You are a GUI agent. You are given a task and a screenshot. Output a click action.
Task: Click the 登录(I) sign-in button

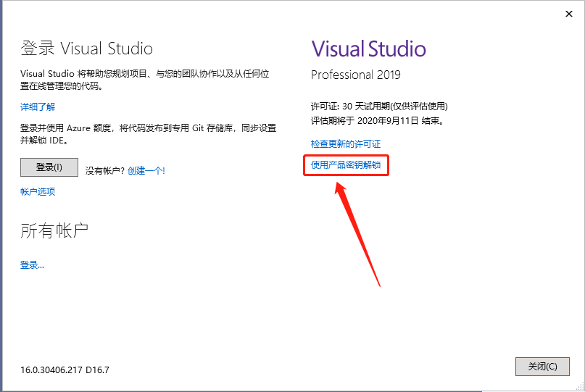(x=49, y=167)
